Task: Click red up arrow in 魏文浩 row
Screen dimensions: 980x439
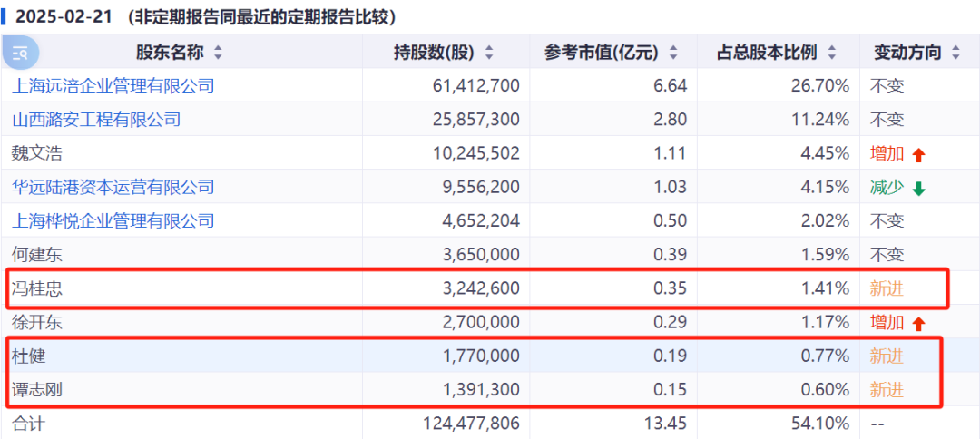Action: click(918, 154)
